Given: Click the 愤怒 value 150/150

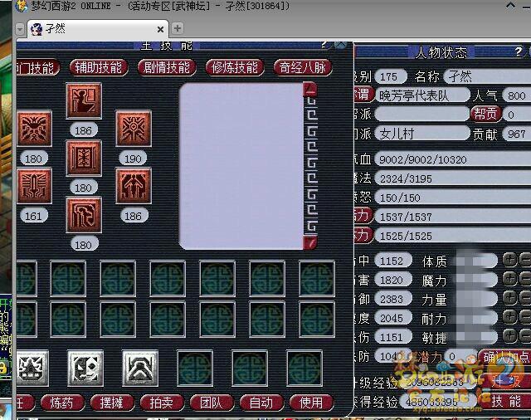Looking at the screenshot, I should pyautogui.click(x=453, y=198).
